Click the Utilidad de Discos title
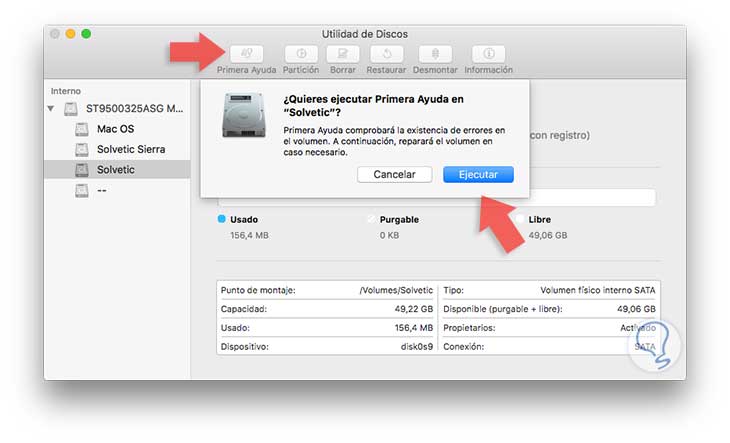This screenshot has width=730, height=443. tap(365, 34)
